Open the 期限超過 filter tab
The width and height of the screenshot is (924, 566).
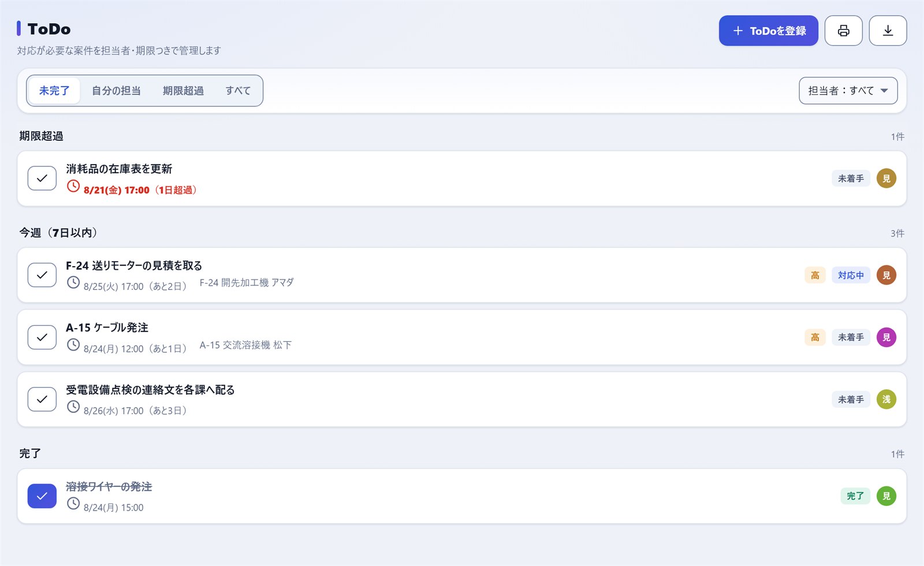[x=183, y=91]
